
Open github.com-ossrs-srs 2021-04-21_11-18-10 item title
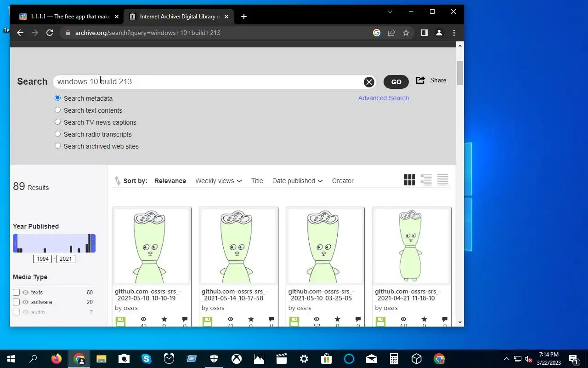point(408,295)
